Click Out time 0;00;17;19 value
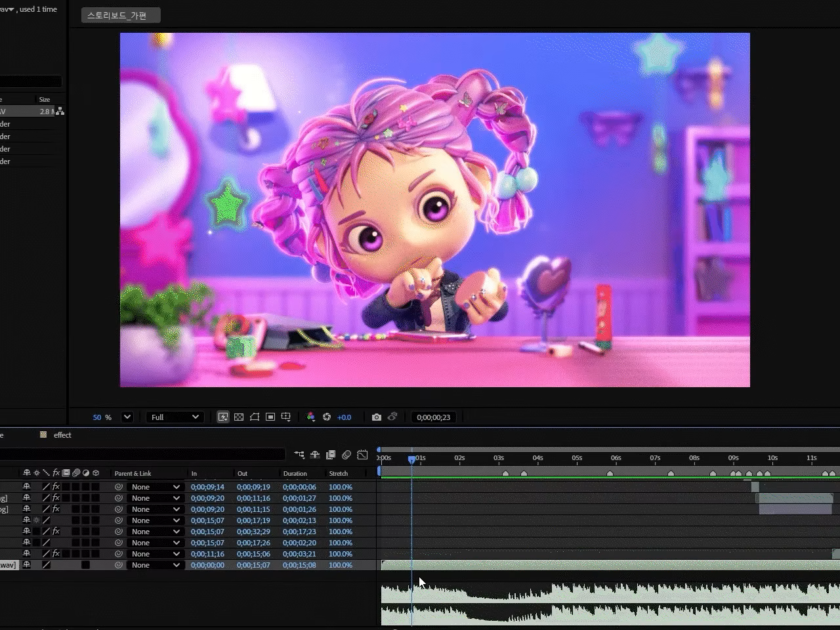The height and width of the screenshot is (630, 840). click(x=253, y=520)
